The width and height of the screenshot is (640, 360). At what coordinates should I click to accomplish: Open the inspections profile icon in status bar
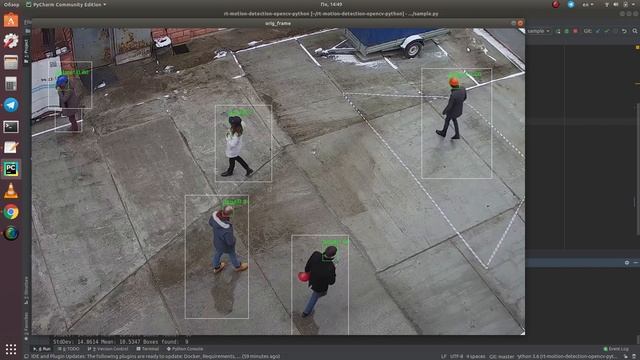tap(634, 356)
